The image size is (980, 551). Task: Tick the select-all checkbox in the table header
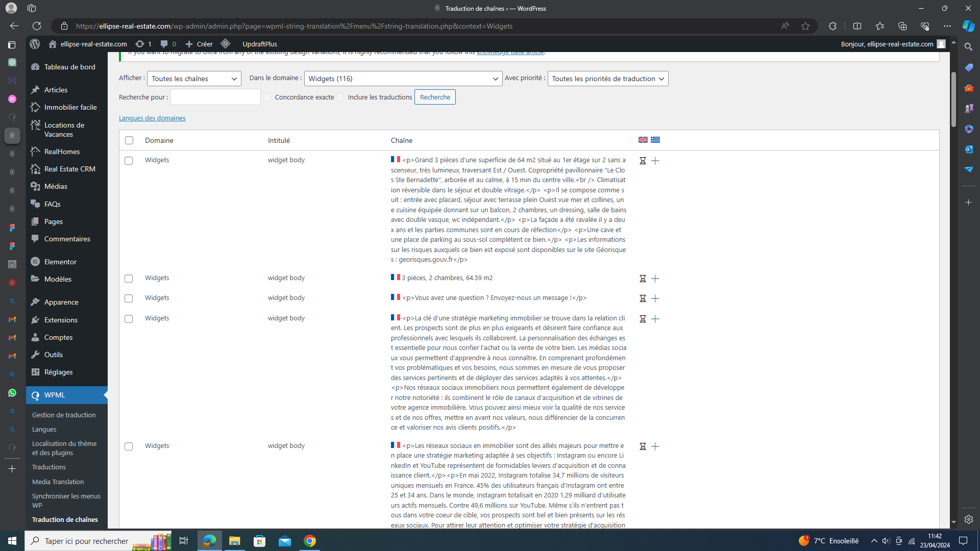[x=129, y=140]
